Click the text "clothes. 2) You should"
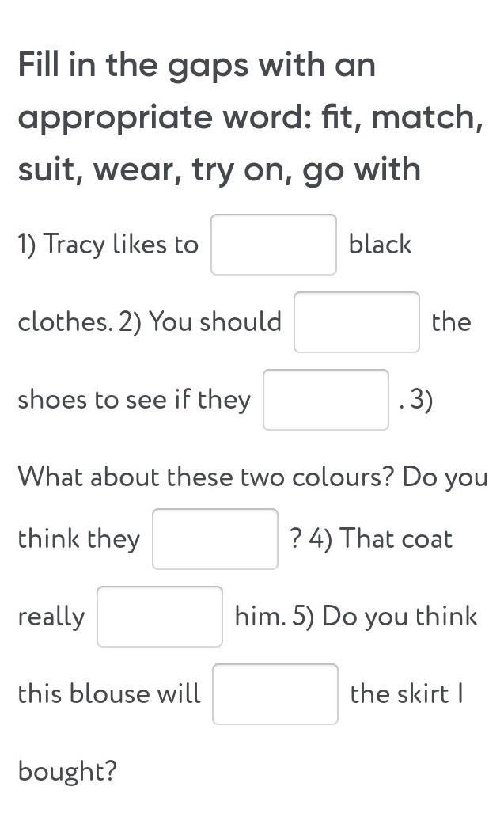 (150, 322)
